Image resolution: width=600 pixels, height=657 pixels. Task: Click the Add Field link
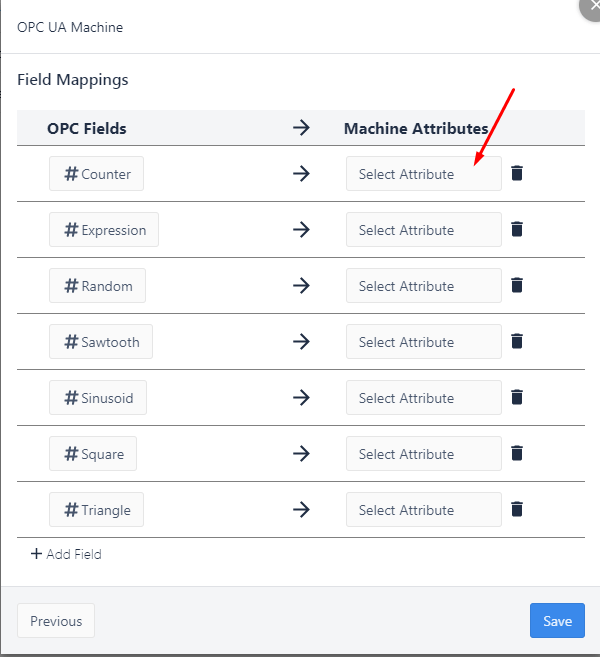coord(66,554)
